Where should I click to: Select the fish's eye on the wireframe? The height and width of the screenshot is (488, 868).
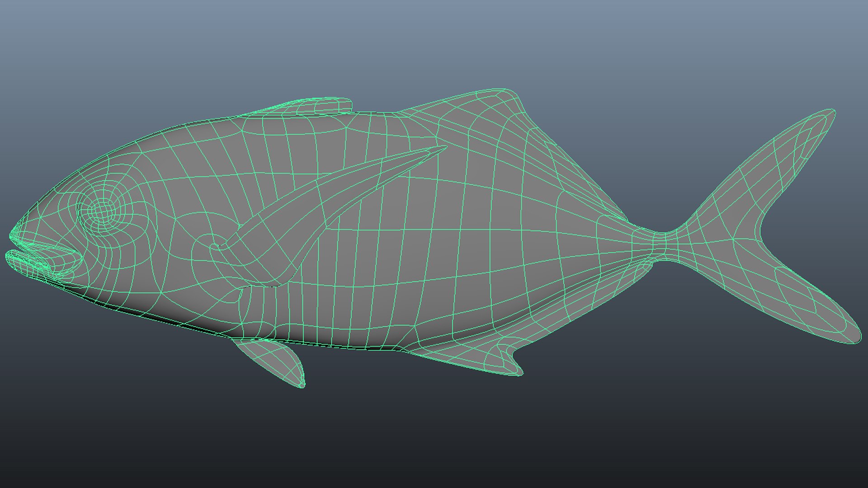click(102, 210)
